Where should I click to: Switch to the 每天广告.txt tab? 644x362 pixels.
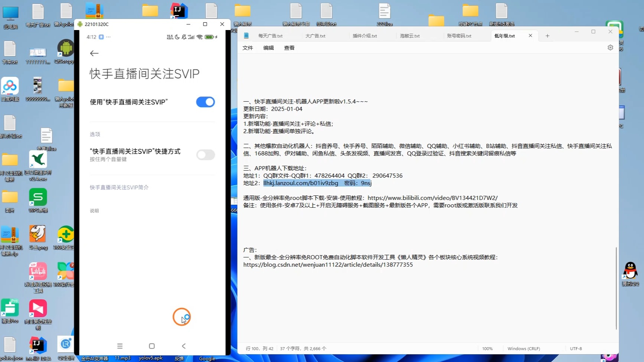271,36
